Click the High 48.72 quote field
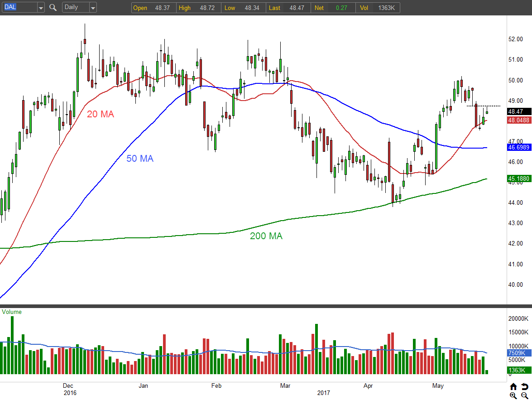This screenshot has height=400, width=532. (x=198, y=8)
